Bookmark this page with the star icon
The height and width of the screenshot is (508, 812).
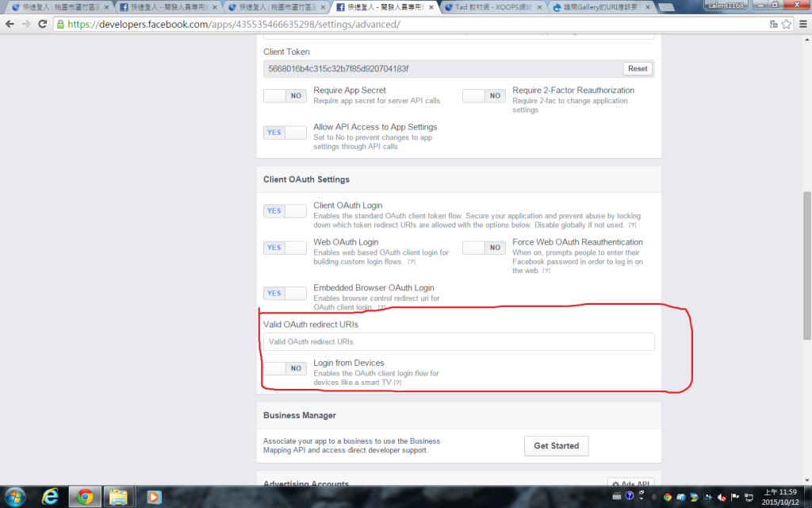[x=787, y=24]
